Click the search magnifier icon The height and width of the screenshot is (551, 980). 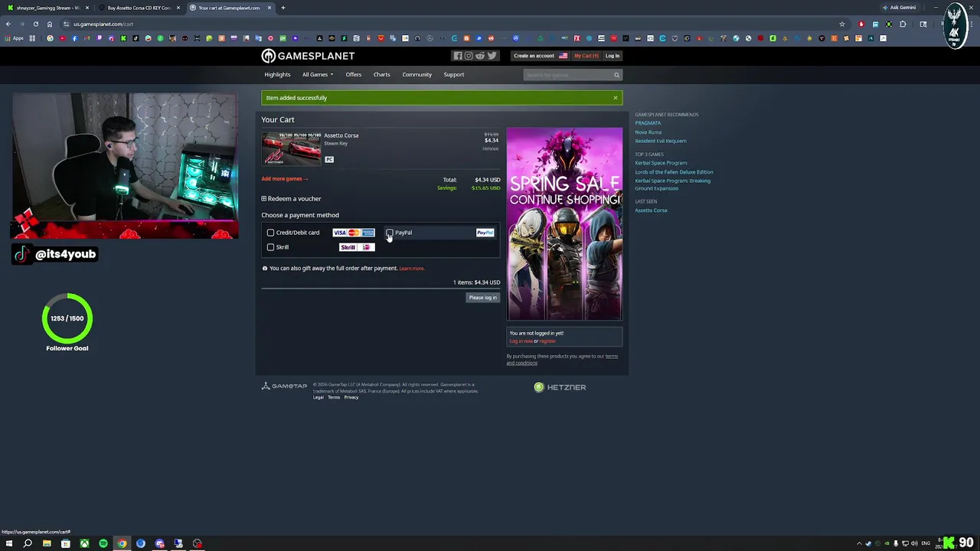[x=616, y=75]
